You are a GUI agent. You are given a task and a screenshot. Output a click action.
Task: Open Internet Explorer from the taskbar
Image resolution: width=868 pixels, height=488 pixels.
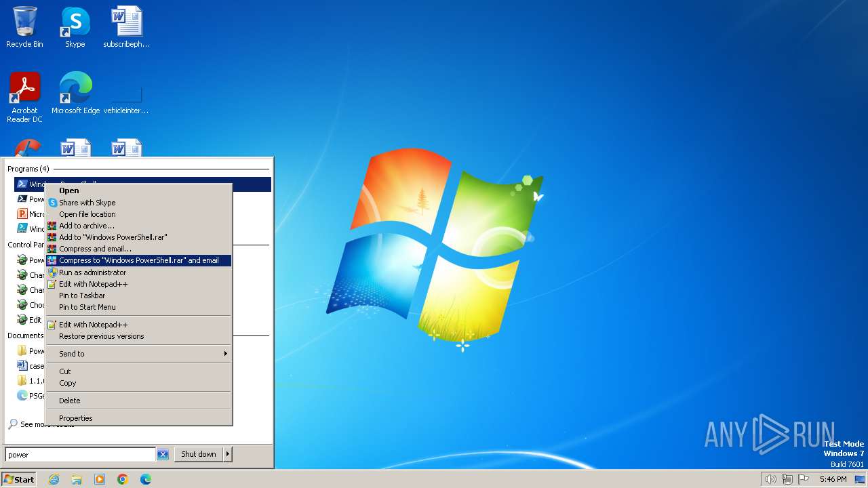(x=54, y=479)
